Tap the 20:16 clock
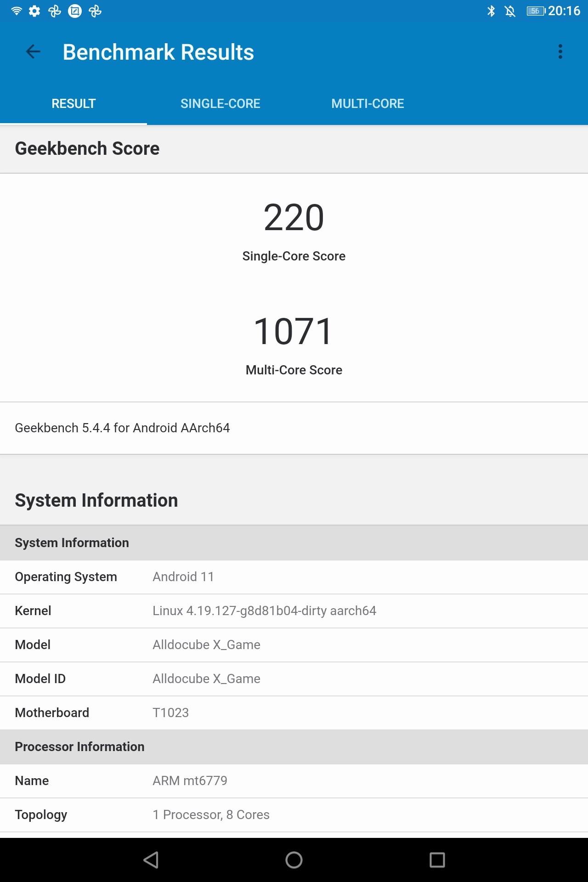 point(564,11)
